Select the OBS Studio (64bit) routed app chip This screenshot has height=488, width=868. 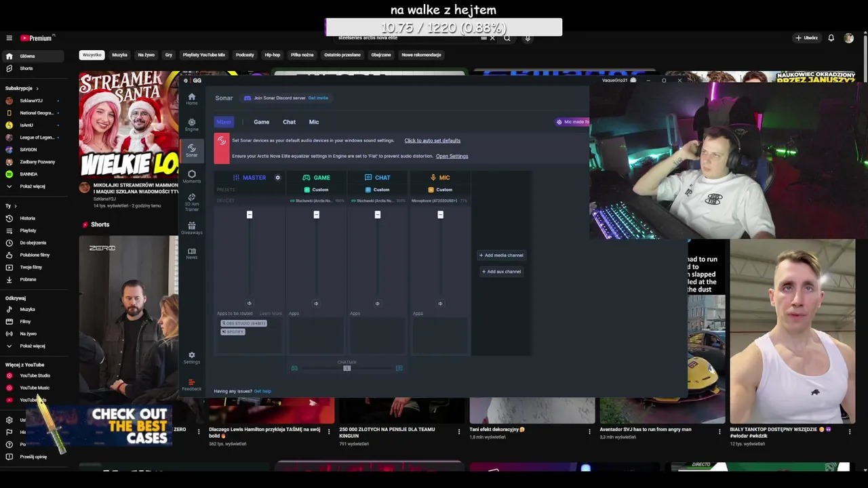(x=243, y=323)
